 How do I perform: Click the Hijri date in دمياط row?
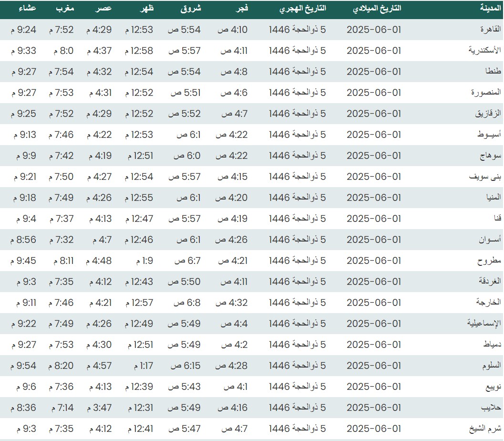[x=297, y=345]
